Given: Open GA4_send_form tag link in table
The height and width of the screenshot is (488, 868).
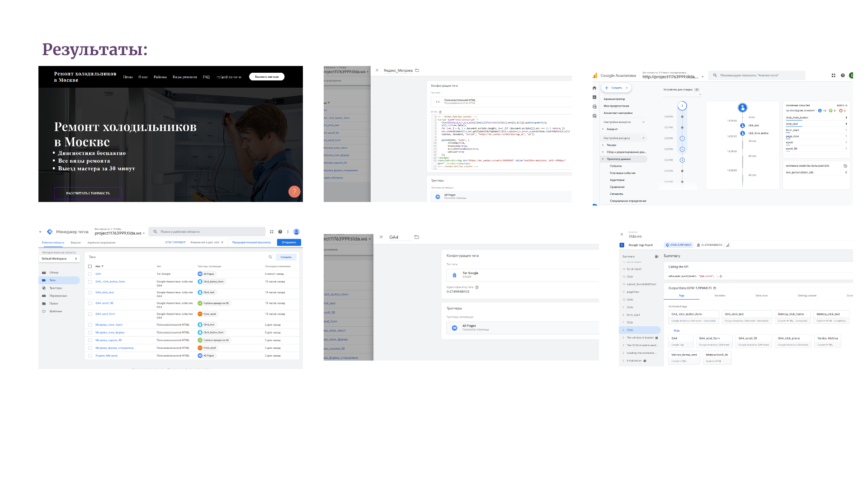Looking at the screenshot, I should (105, 314).
